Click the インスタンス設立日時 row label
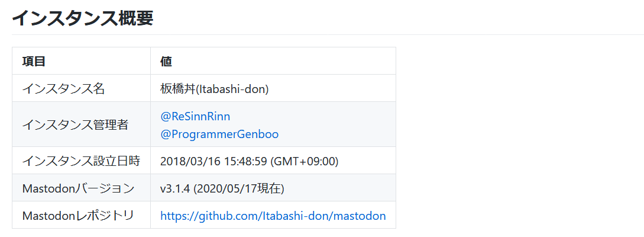Screen dimensions: 644x237 coord(81,161)
